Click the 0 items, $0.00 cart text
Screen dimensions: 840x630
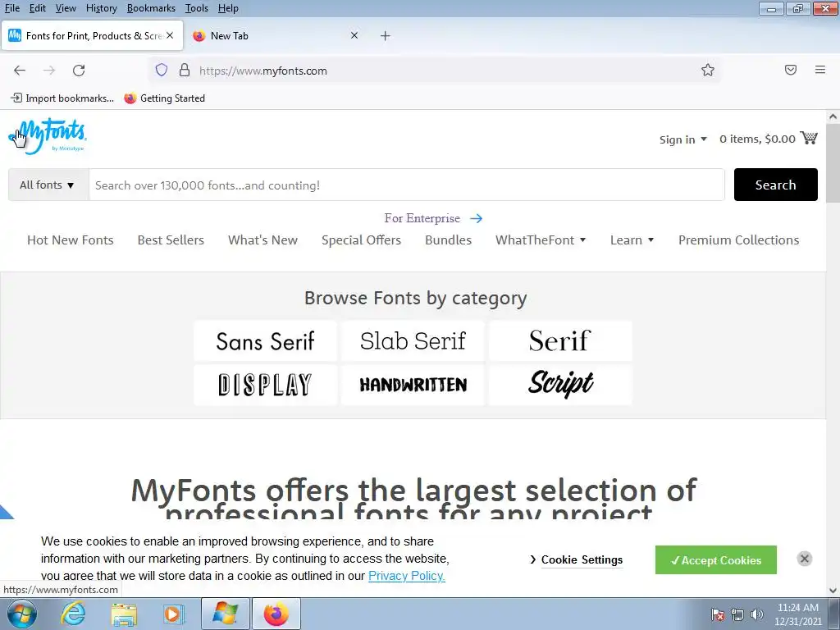757,139
